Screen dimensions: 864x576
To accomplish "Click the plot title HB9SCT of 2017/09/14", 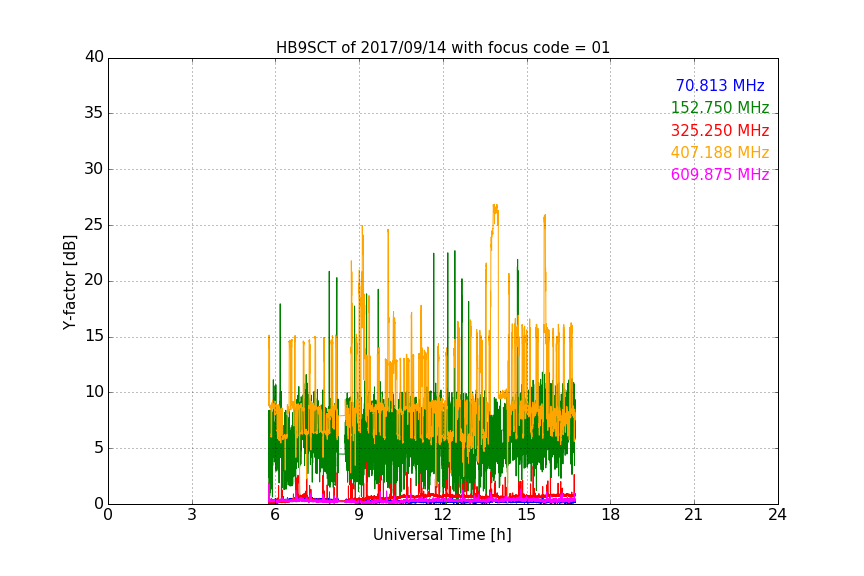I will pyautogui.click(x=442, y=48).
